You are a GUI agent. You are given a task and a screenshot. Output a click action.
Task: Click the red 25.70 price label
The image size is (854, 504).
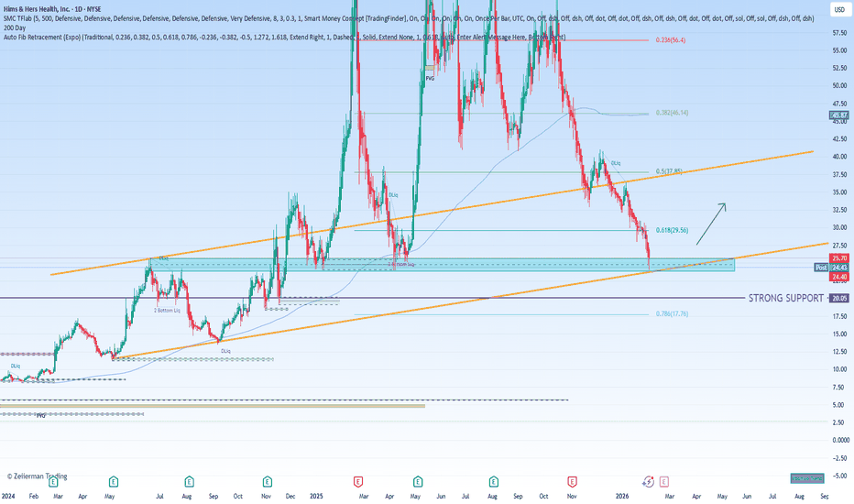pos(839,257)
